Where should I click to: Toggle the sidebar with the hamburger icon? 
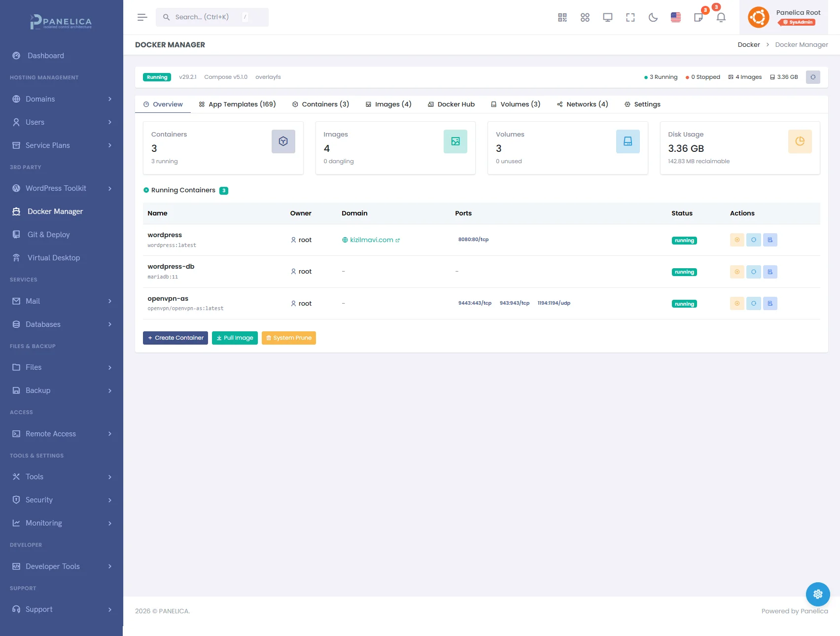(142, 17)
